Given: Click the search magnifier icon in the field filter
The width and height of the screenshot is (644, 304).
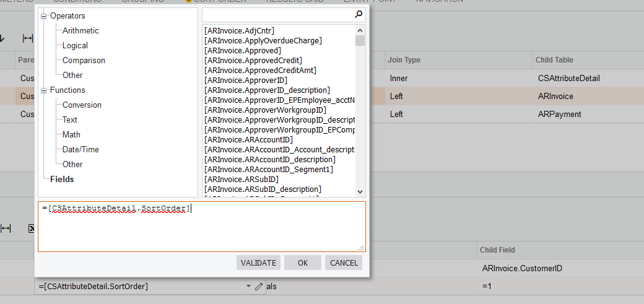Looking at the screenshot, I should coord(359,14).
